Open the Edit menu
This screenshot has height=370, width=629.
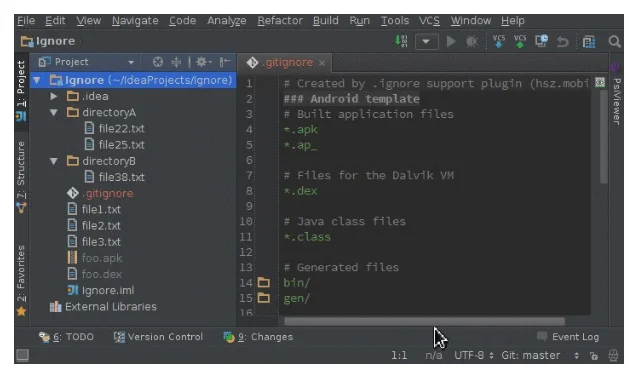click(x=55, y=20)
